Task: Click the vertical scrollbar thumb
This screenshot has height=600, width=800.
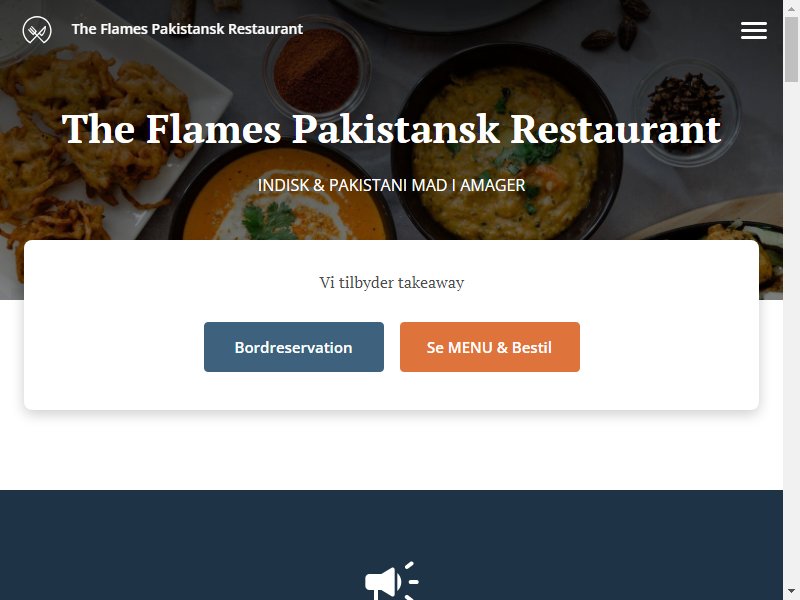Action: click(x=791, y=49)
